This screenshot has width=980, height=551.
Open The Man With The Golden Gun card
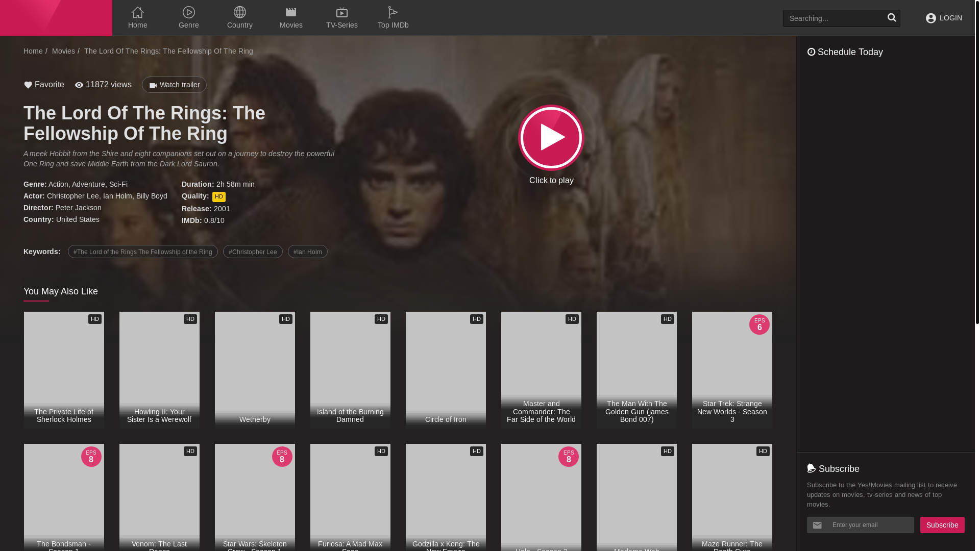(636, 370)
